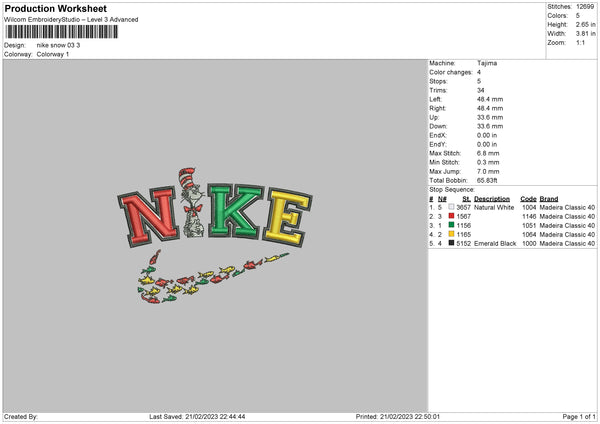Image resolution: width=600 pixels, height=424 pixels.
Task: Click the barcode under the worksheet title
Action: [62, 32]
